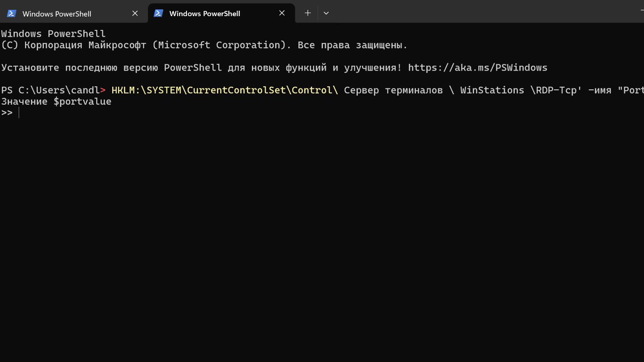Select the second Windows PowerShell tab
The image size is (644, 362).
tap(221, 13)
